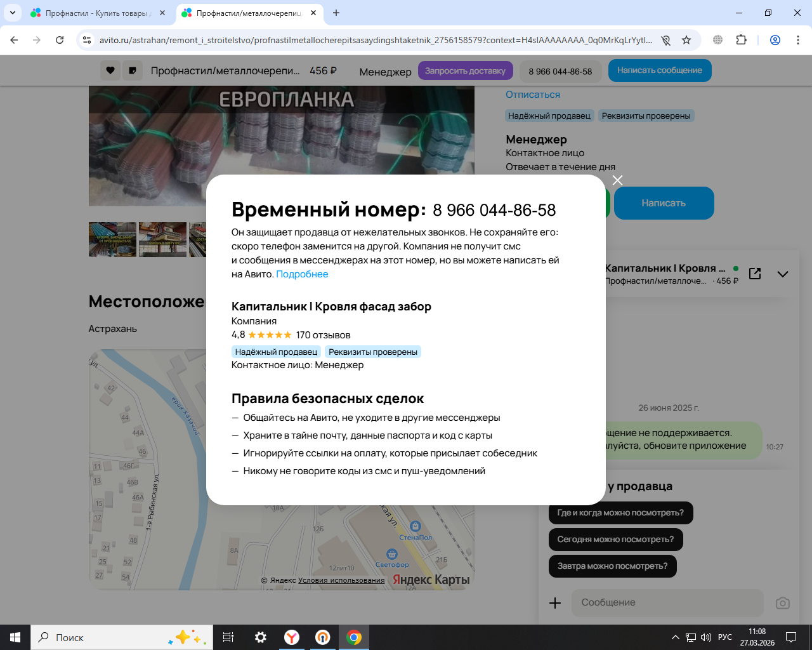Open the volume icon in tray
Screen dimensions: 812x650
pyautogui.click(x=706, y=637)
